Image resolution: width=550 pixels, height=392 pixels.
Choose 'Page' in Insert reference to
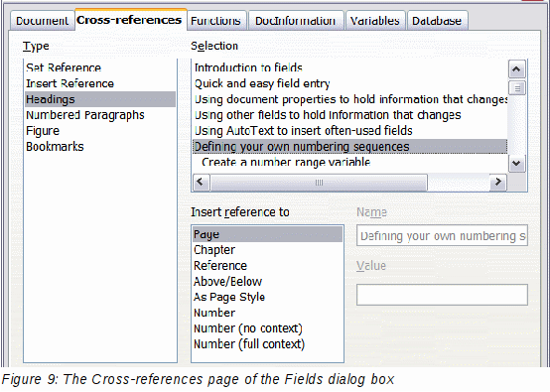[x=267, y=234]
